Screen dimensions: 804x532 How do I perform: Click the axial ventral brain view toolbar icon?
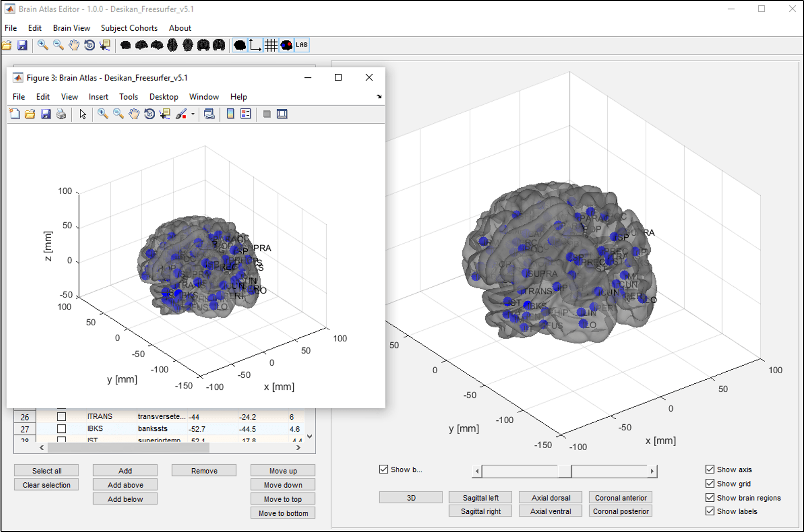pos(188,46)
